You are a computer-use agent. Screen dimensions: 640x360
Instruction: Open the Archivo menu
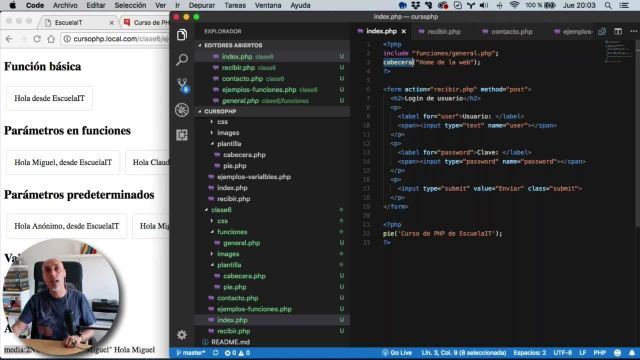click(65, 5)
